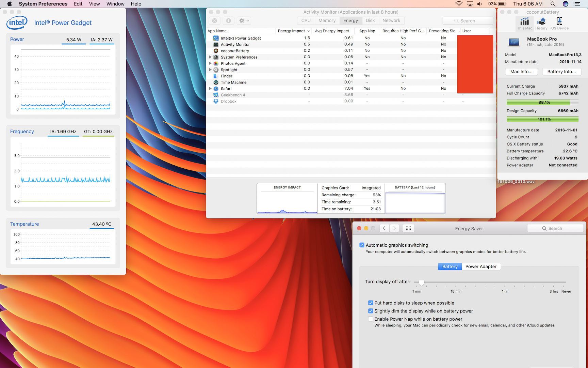Image resolution: width=588 pixels, height=368 pixels.
Task: Open iOS Device in coconutBattery toolbar
Action: pos(559,24)
